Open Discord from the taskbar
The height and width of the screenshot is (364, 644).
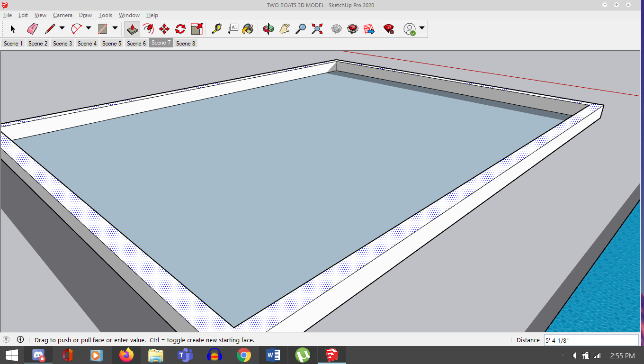pos(38,355)
